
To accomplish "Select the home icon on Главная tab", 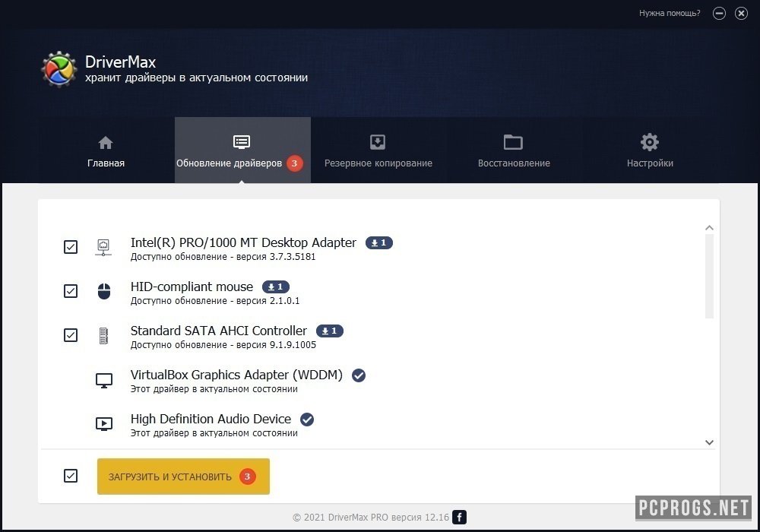I will point(105,141).
